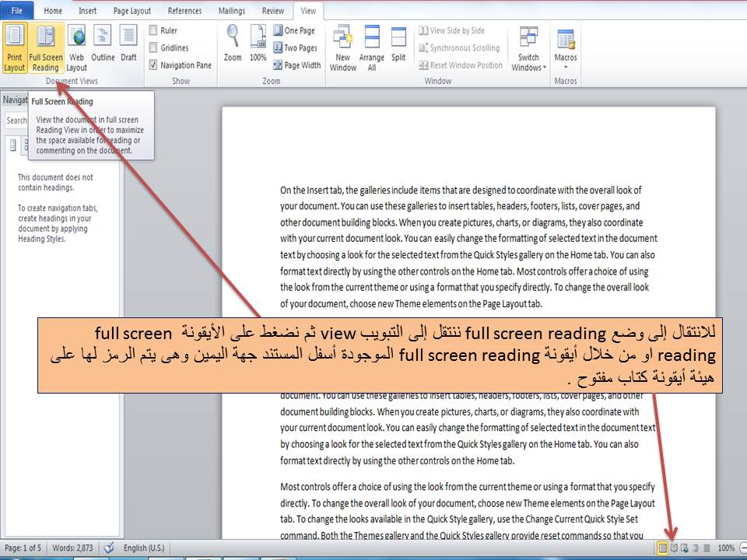Screen dimensions: 747x560
Task: Select the headings browse tab in Navigation pane
Action: click(13, 145)
